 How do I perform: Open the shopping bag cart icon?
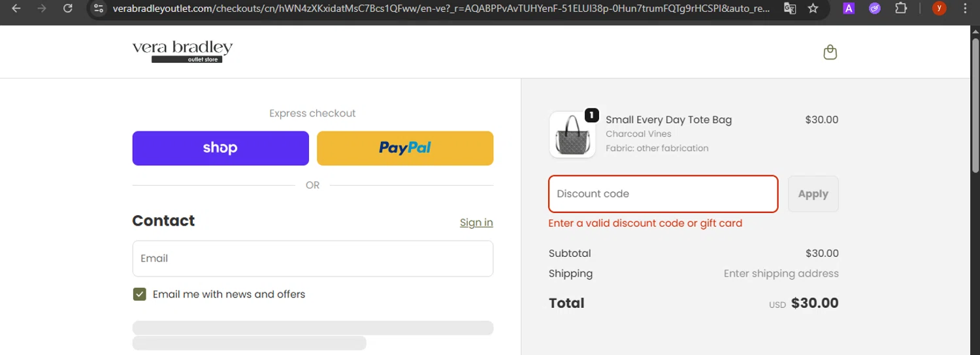click(x=830, y=52)
